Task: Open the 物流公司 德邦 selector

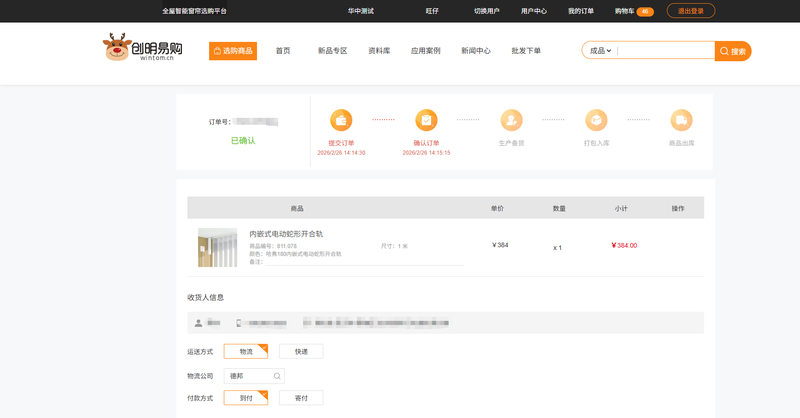Action: click(x=254, y=376)
